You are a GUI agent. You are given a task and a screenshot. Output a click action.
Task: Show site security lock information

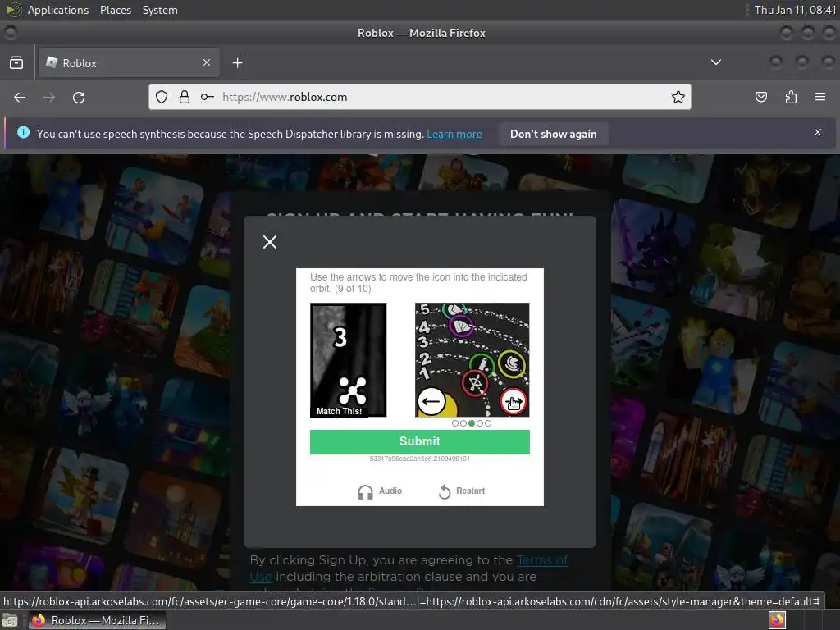[x=185, y=97]
